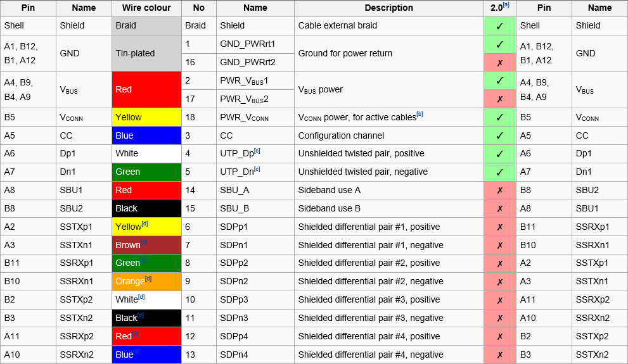Click the check mark for PWR_VCONN row

point(499,117)
